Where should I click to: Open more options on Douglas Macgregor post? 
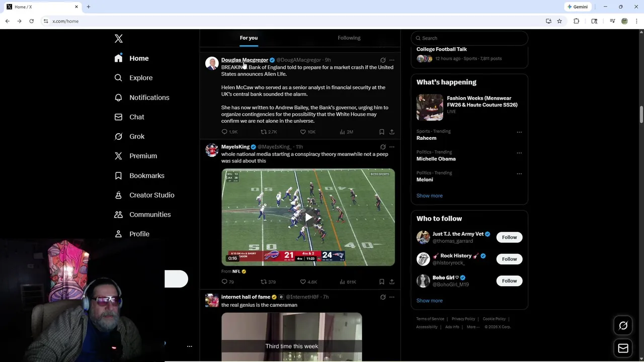tap(392, 60)
